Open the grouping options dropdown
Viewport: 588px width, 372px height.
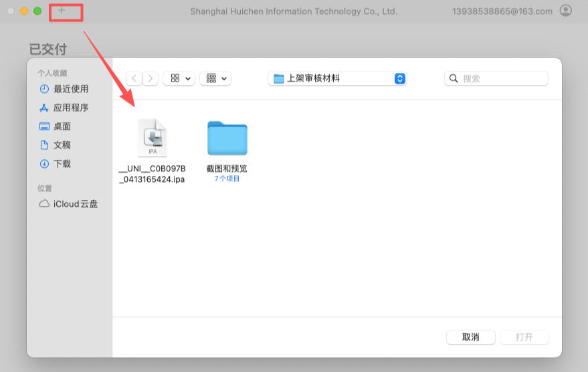tap(215, 78)
